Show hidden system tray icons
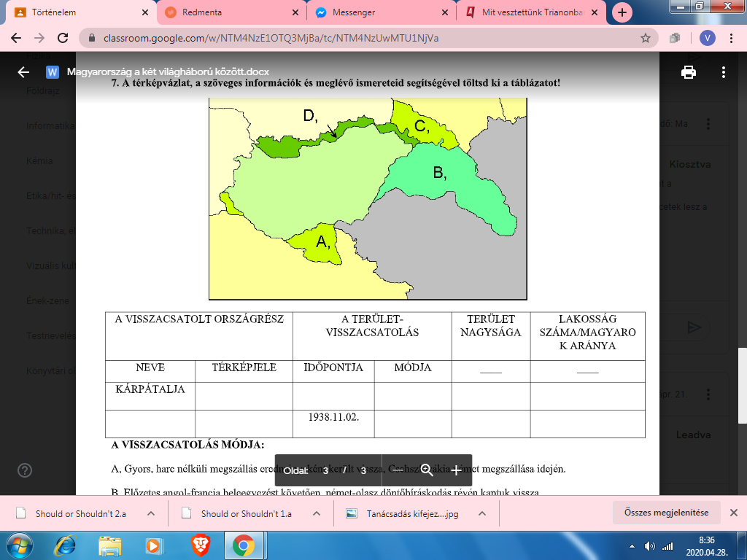747x560 pixels. pyautogui.click(x=630, y=545)
